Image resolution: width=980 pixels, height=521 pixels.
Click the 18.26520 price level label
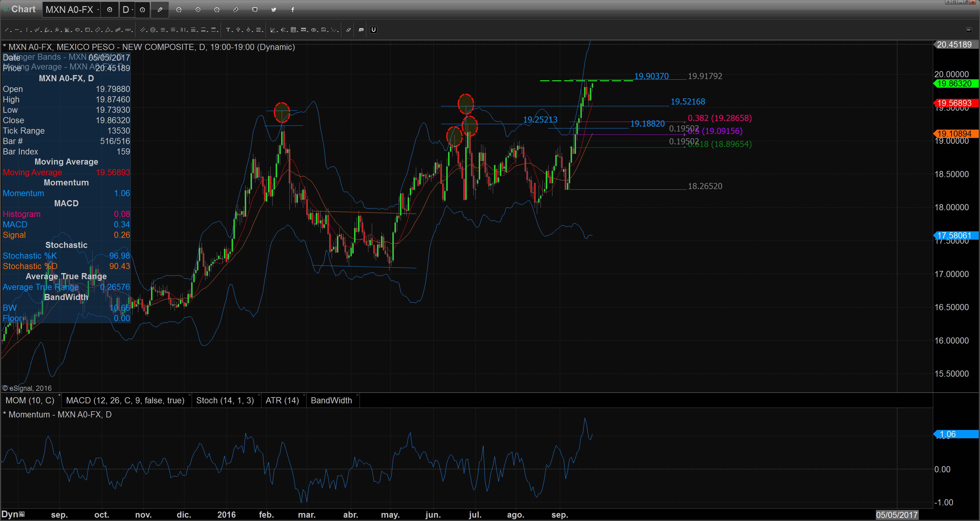point(705,186)
